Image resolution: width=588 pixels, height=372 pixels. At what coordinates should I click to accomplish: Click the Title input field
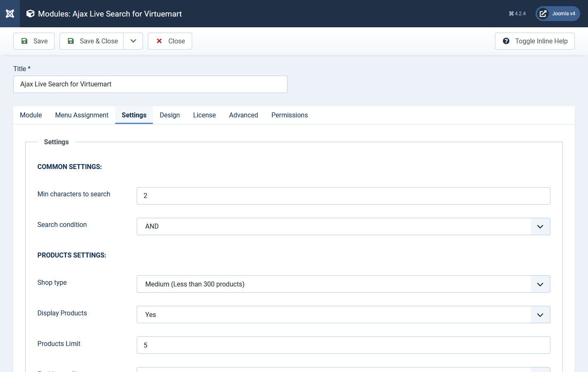[150, 84]
